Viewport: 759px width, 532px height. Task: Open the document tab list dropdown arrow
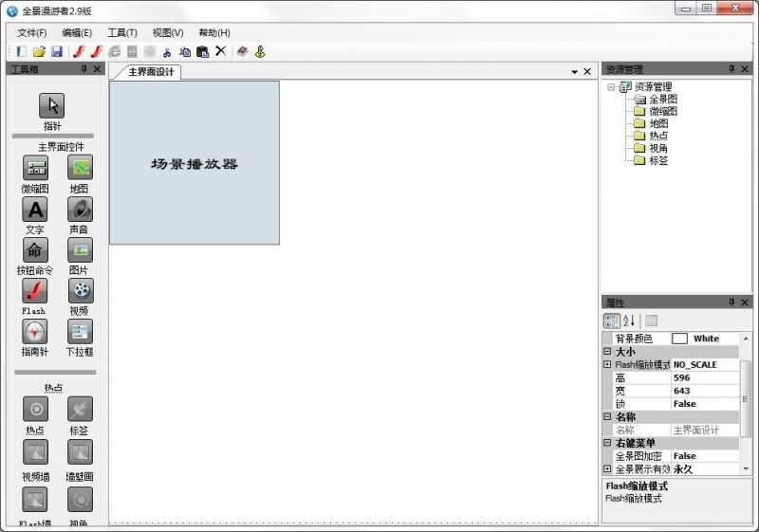(575, 72)
